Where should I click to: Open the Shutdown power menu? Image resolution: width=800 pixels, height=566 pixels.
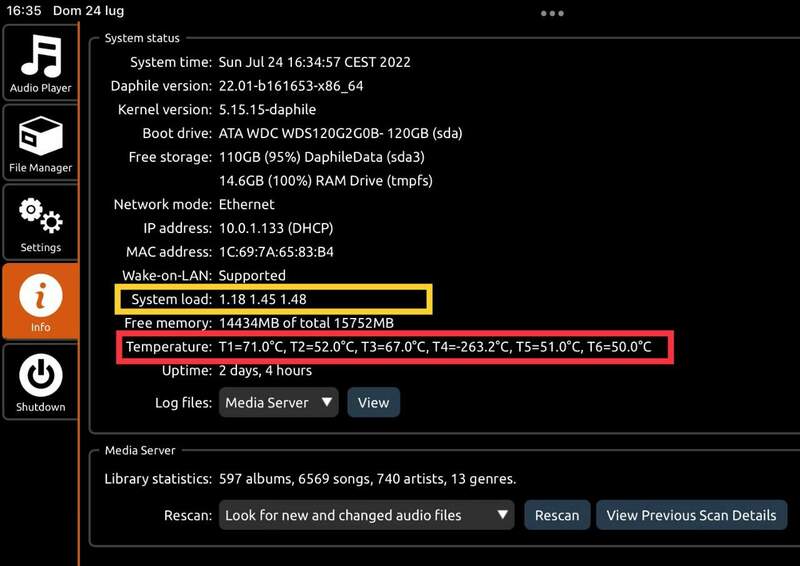coord(40,382)
